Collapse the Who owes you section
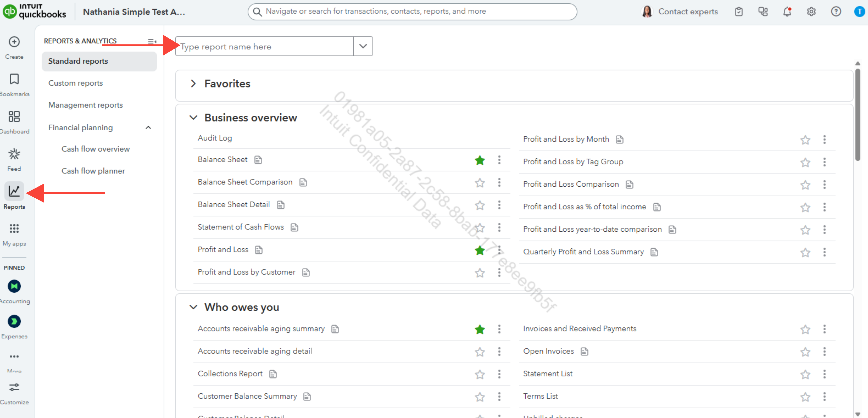Screen dimensions: 868x418 pyautogui.click(x=193, y=307)
